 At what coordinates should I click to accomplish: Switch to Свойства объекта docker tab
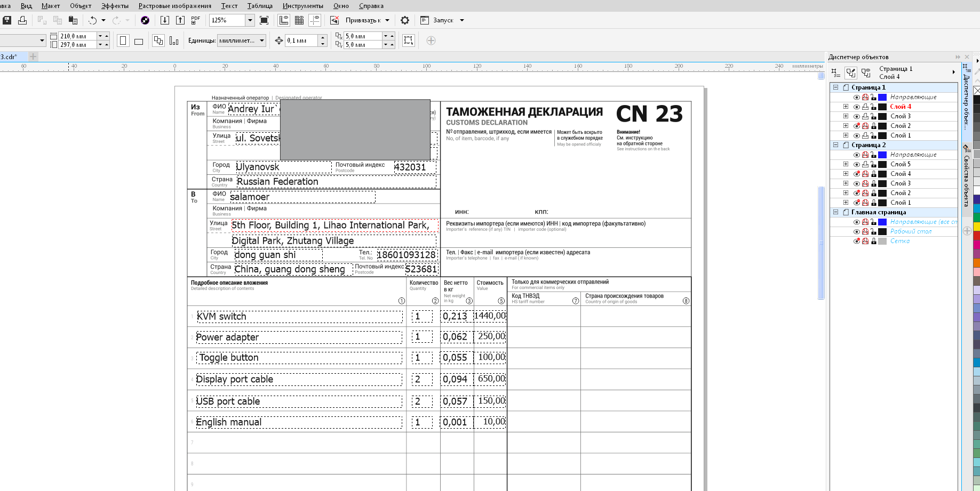click(x=966, y=176)
